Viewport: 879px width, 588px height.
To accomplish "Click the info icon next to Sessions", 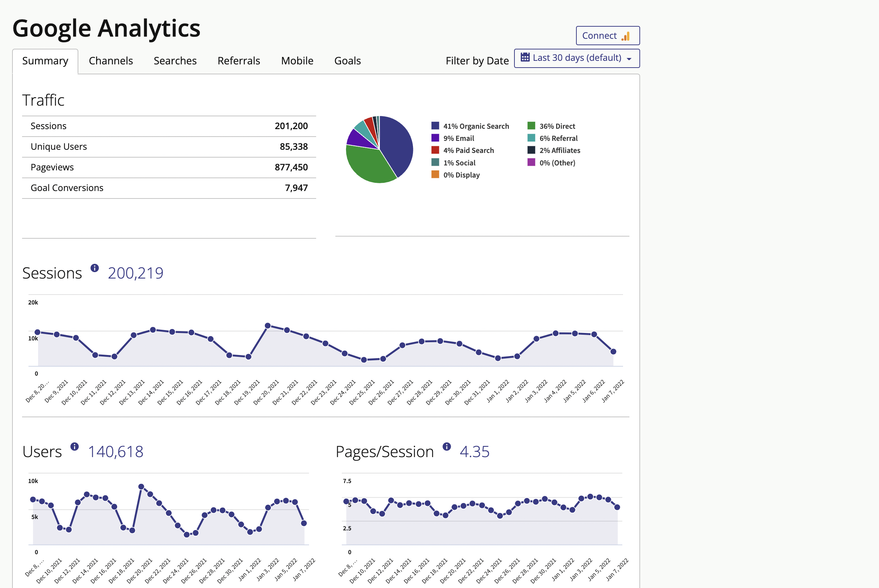I will coord(95,268).
